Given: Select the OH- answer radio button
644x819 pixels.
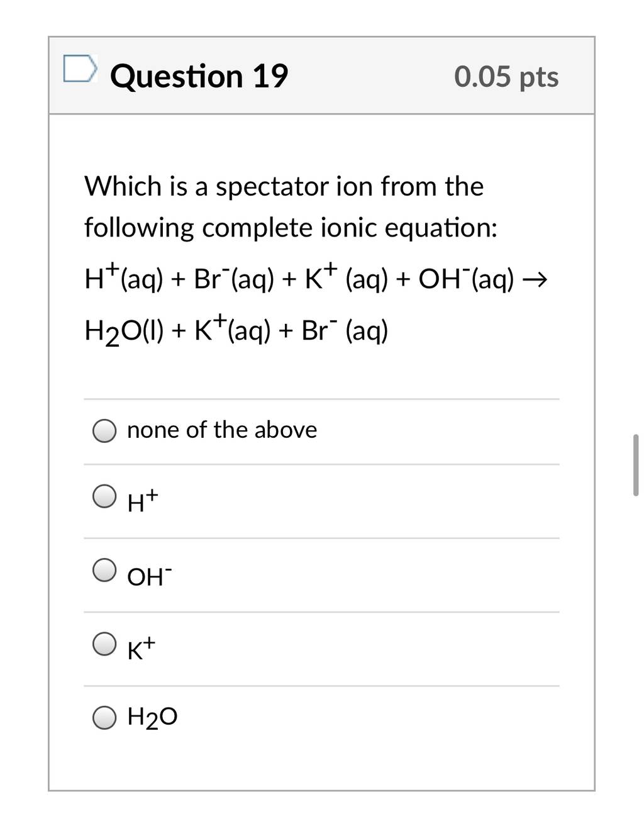Looking at the screenshot, I should click(x=104, y=570).
